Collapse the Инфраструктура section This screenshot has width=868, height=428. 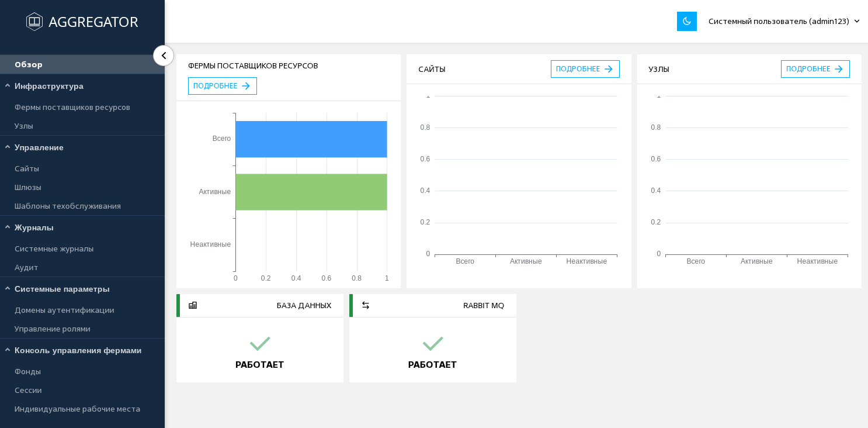[x=8, y=86]
